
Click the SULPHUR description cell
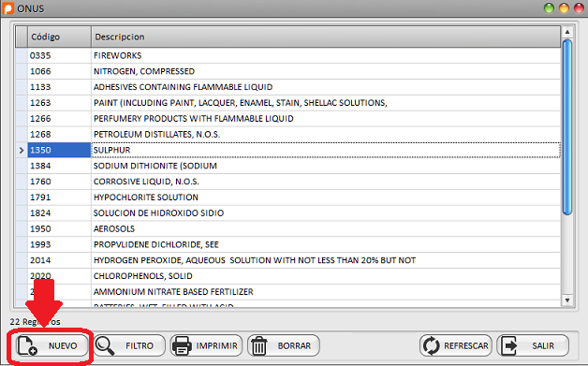click(x=326, y=150)
